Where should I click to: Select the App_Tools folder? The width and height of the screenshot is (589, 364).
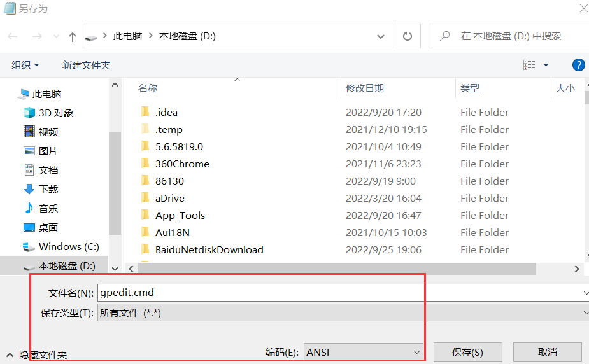180,216
